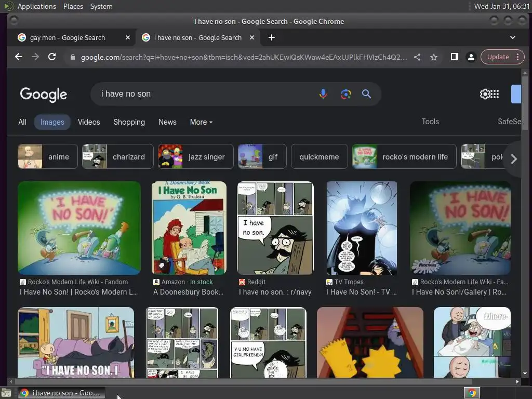Select the 'quickmeme' suggestion chip
The width and height of the screenshot is (532, 399).
coord(320,156)
